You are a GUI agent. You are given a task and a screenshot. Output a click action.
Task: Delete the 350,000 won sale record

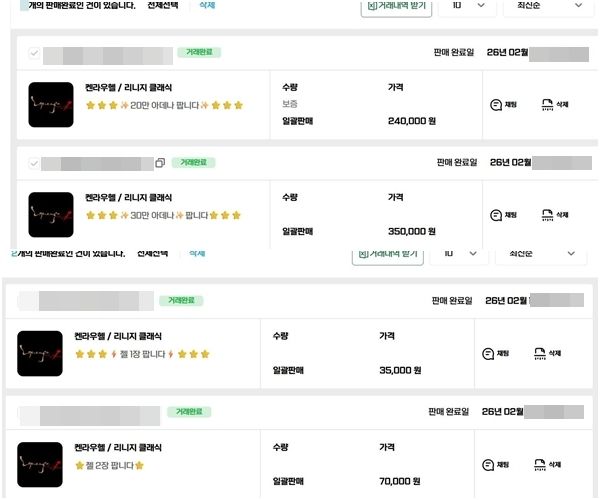tap(554, 214)
